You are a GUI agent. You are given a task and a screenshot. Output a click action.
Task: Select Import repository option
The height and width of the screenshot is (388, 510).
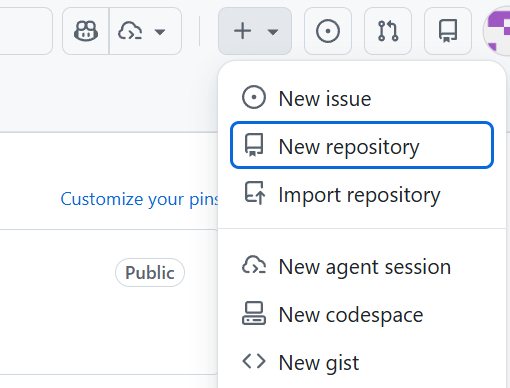click(362, 194)
